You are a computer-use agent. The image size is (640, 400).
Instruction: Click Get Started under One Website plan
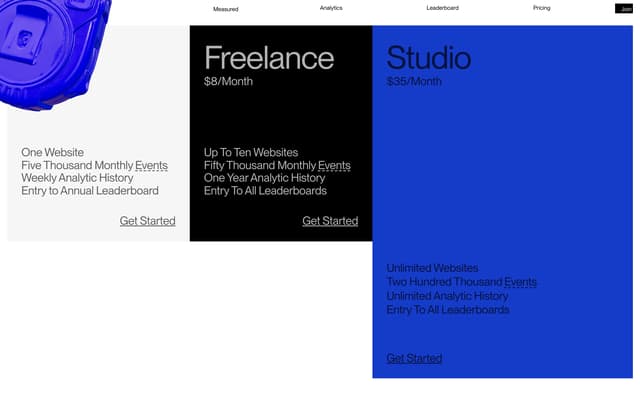(147, 221)
